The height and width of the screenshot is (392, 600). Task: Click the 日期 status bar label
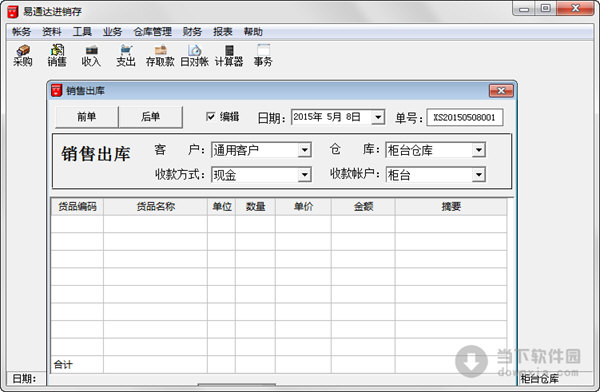24,379
